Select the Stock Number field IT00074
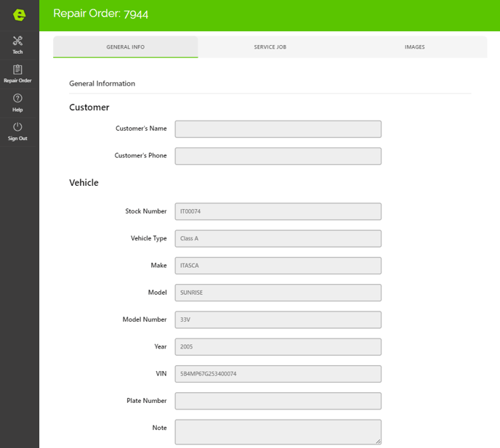 click(278, 211)
